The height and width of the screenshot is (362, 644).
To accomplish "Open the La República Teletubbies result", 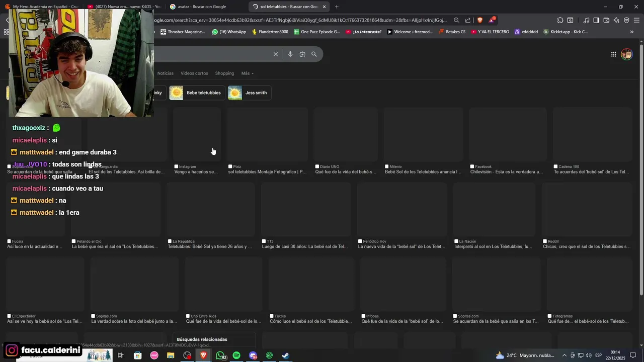I will [210, 216].
